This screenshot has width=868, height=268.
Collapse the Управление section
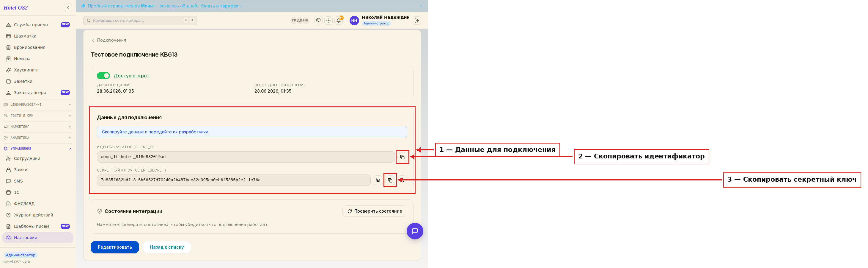38,149
